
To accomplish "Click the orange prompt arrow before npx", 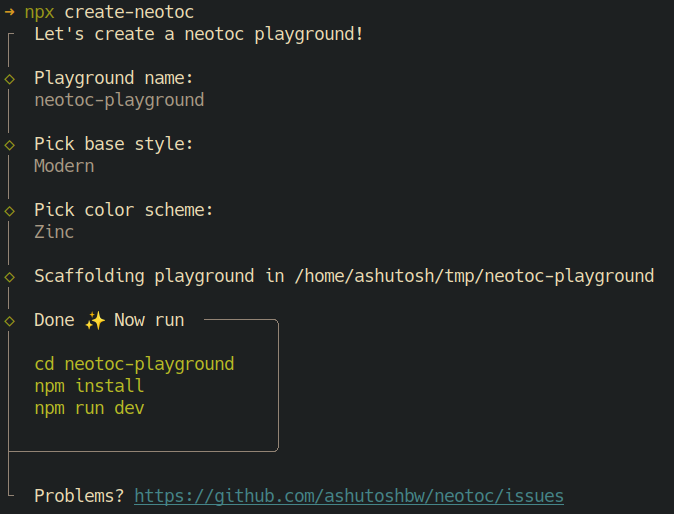I will coord(9,12).
